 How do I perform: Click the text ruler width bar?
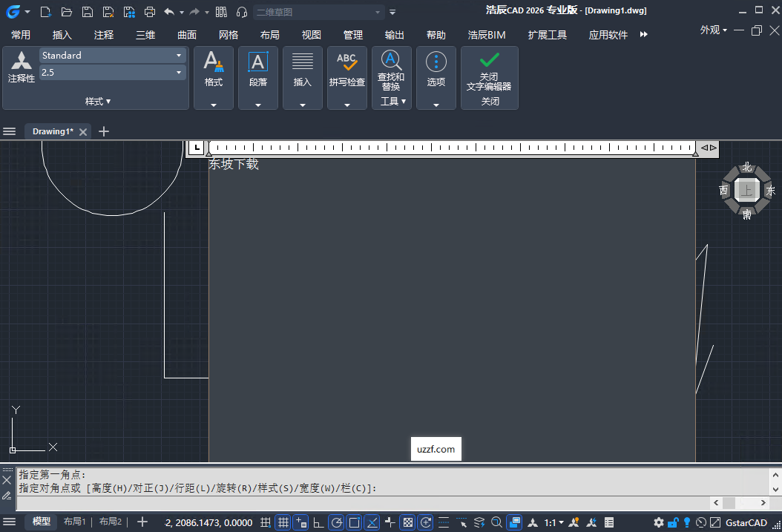(451, 148)
